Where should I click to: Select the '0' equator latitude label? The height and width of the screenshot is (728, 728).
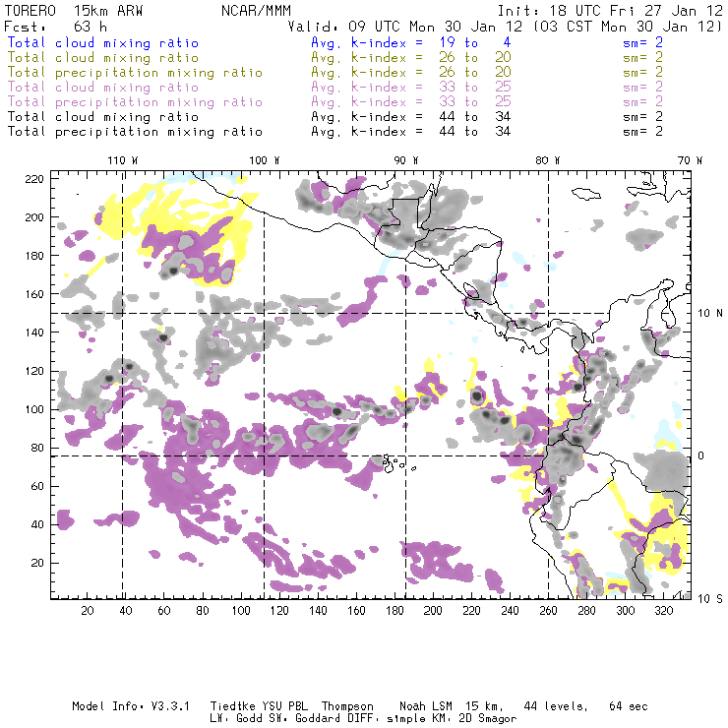(701, 455)
